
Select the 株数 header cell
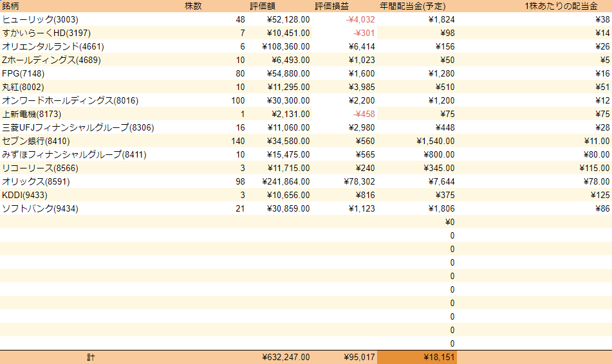click(193, 6)
